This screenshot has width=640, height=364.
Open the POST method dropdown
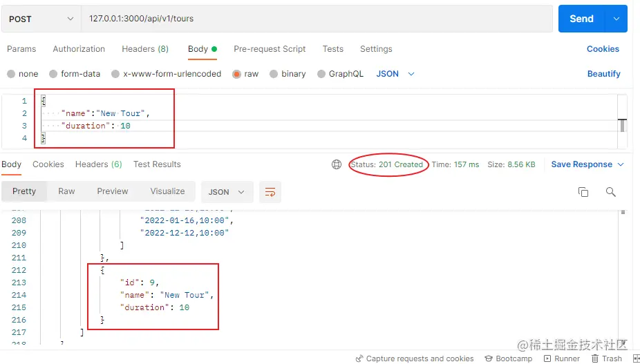41,19
